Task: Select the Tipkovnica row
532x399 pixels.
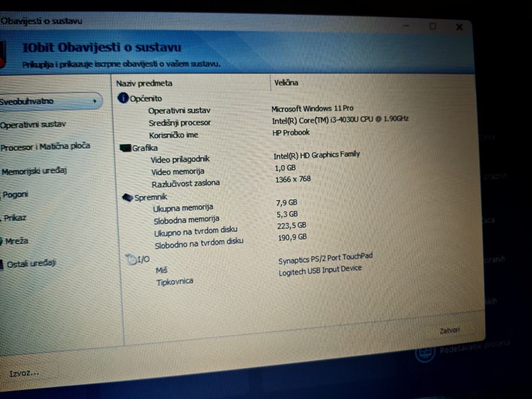Action: tap(175, 282)
